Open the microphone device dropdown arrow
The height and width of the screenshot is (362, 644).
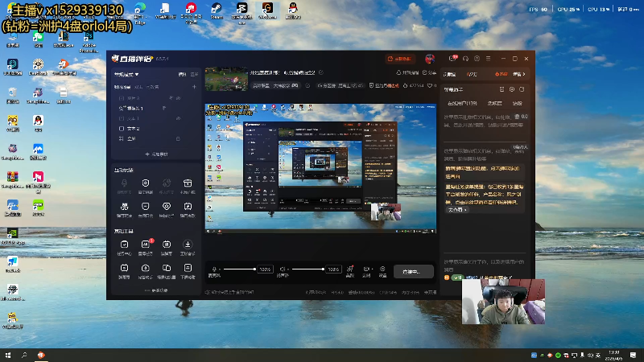[220, 269]
